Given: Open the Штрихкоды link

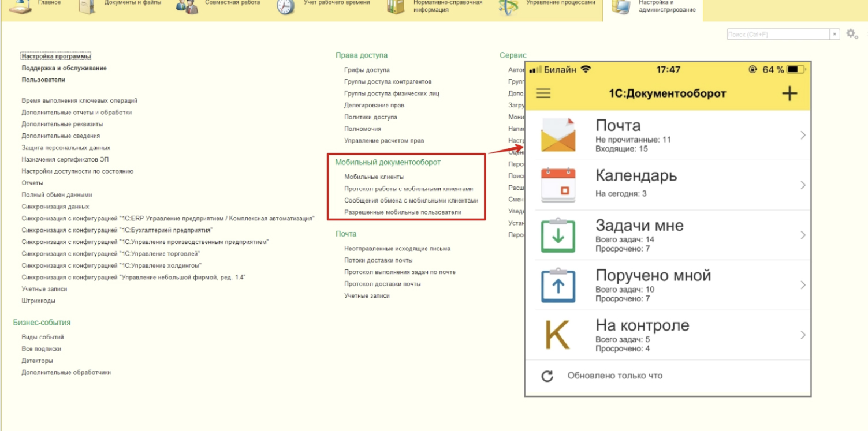Looking at the screenshot, I should (39, 301).
